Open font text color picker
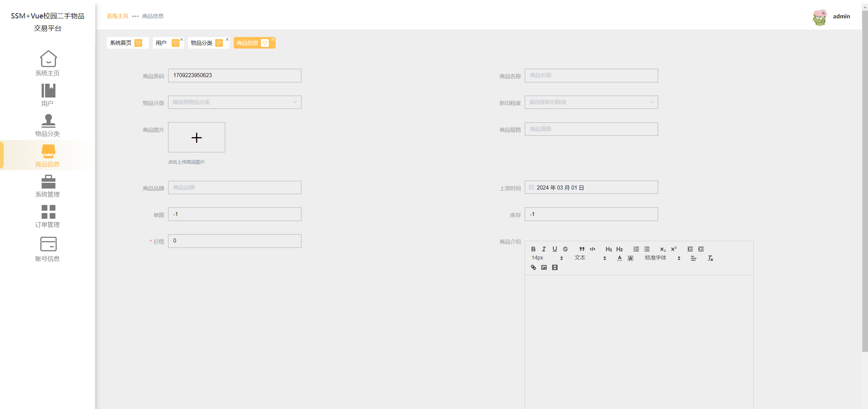 (620, 258)
